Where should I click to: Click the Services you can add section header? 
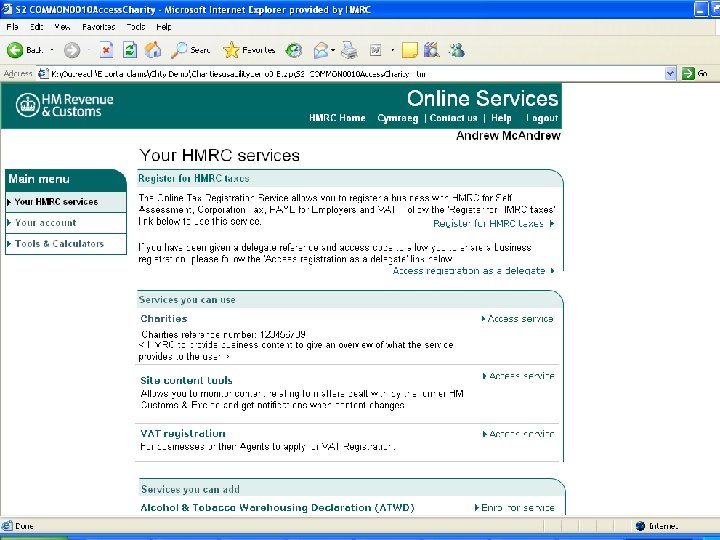[x=190, y=489]
